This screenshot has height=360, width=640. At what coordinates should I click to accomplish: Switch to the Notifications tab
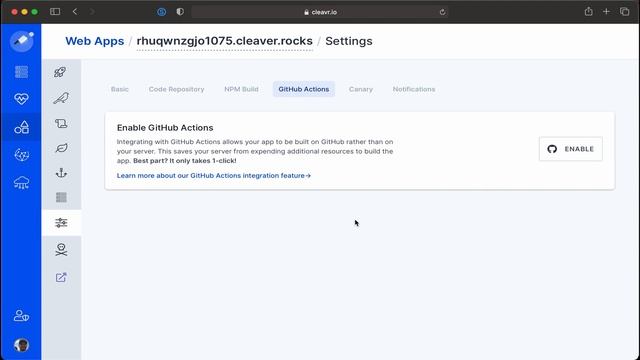pyautogui.click(x=414, y=89)
